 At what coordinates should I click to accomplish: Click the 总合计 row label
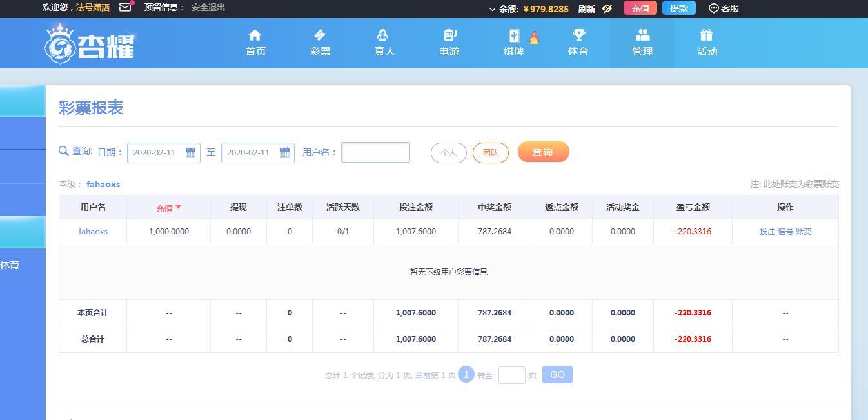pos(93,339)
